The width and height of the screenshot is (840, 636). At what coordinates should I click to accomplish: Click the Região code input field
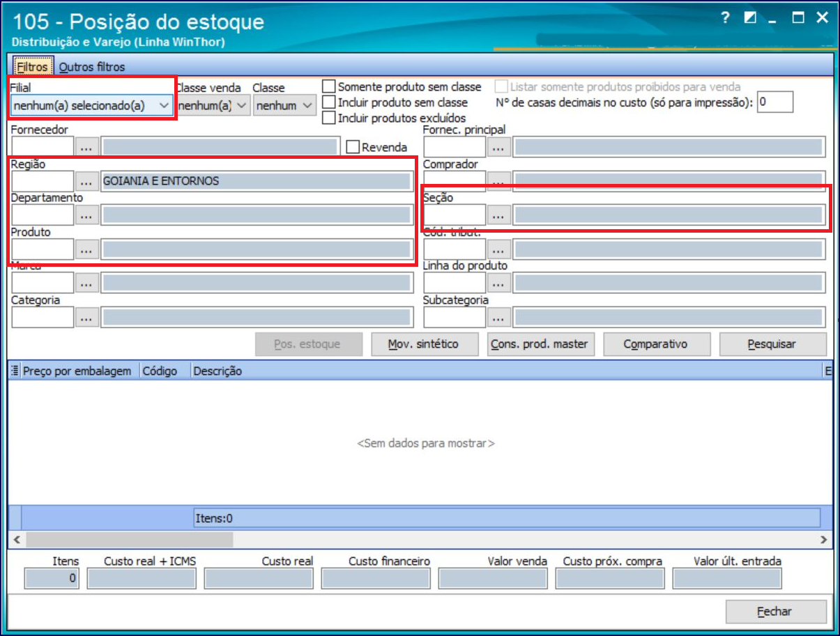coord(43,182)
